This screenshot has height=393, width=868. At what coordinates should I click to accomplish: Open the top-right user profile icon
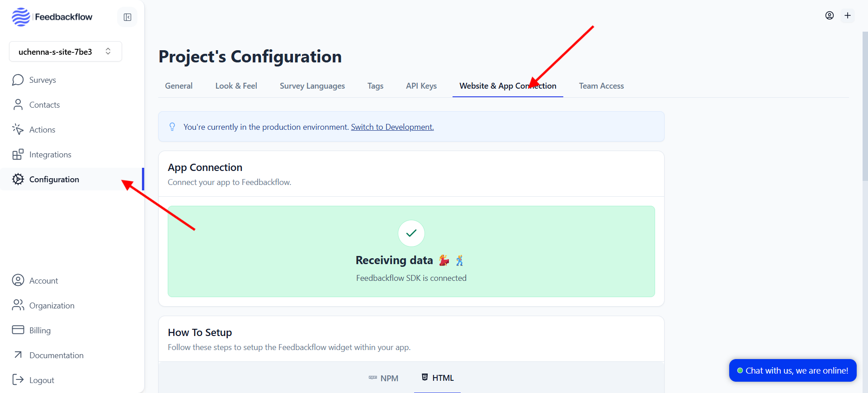pyautogui.click(x=830, y=15)
